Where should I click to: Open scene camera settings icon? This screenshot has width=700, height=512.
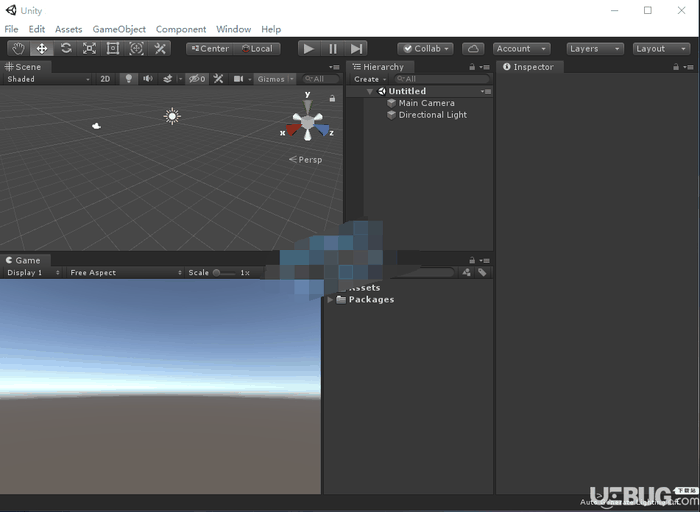238,79
